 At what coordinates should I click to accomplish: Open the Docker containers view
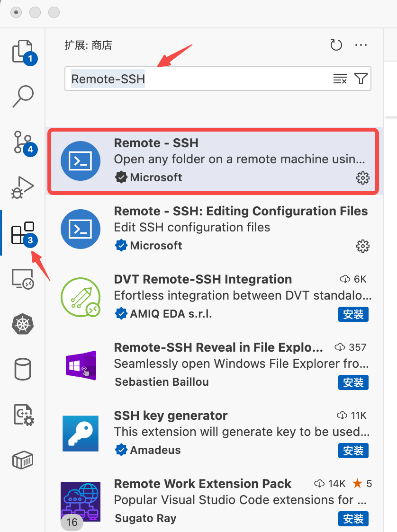[x=22, y=460]
